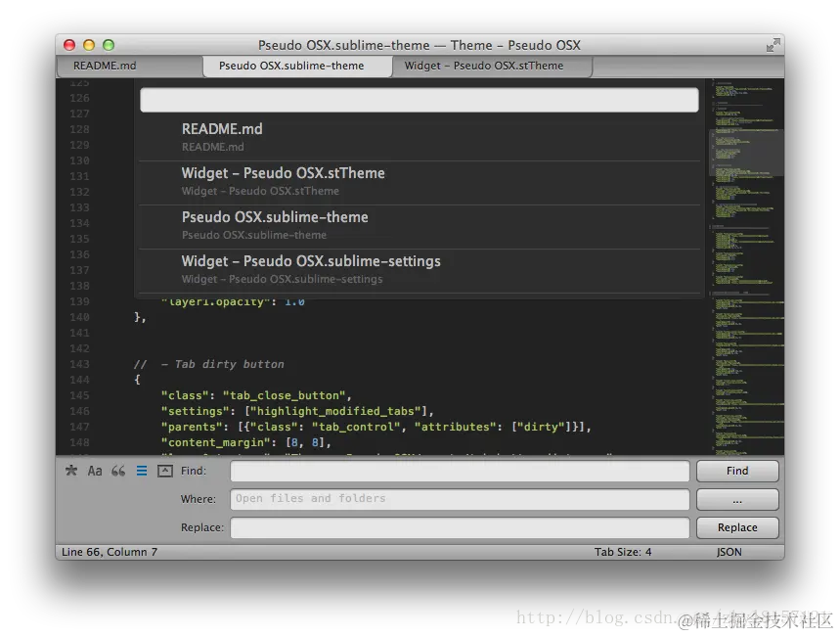This screenshot has width=840, height=637.
Task: Click the window title text
Action: pyautogui.click(x=419, y=45)
